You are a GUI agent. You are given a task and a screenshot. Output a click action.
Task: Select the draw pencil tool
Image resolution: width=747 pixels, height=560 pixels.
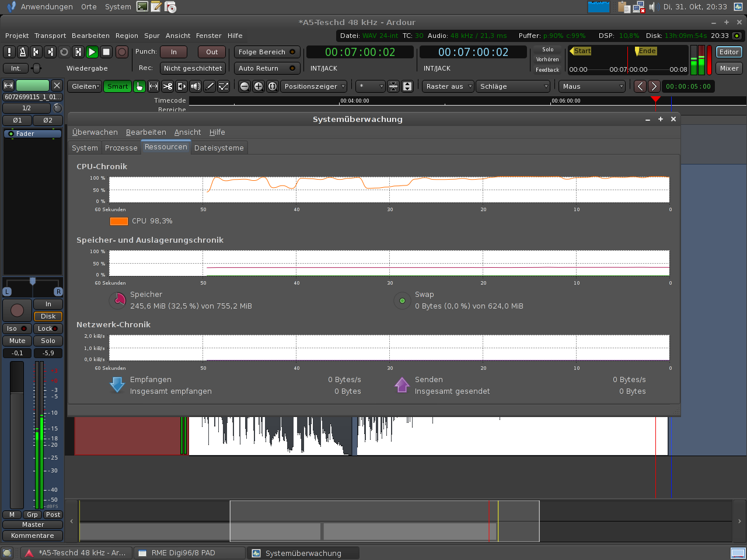pos(210,86)
